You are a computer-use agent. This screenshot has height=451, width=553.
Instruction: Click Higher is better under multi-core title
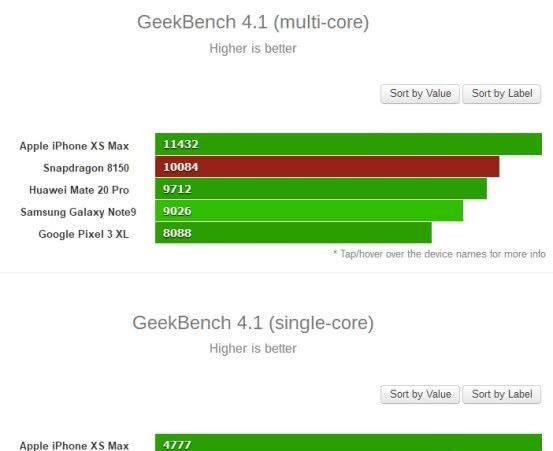tap(253, 49)
